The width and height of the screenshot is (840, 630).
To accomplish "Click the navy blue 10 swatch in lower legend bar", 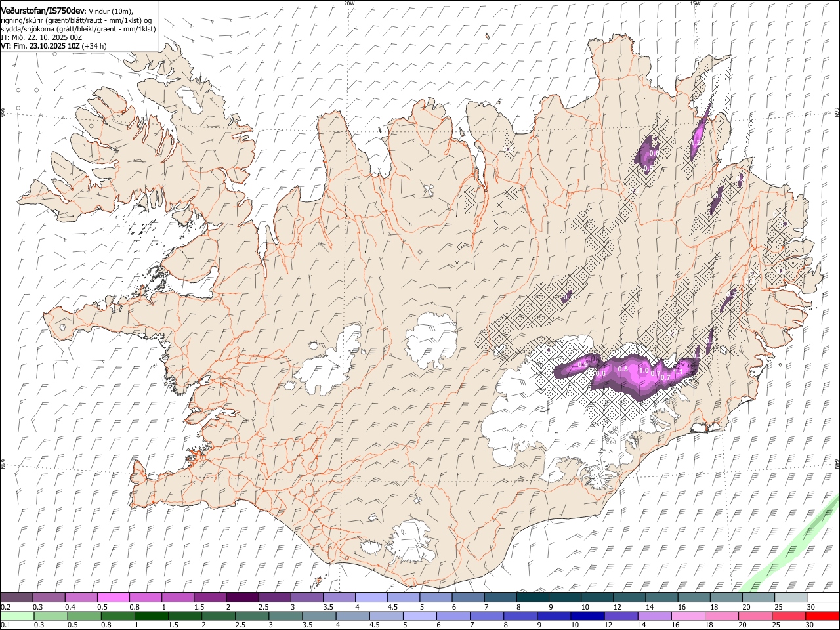I will point(587,616).
